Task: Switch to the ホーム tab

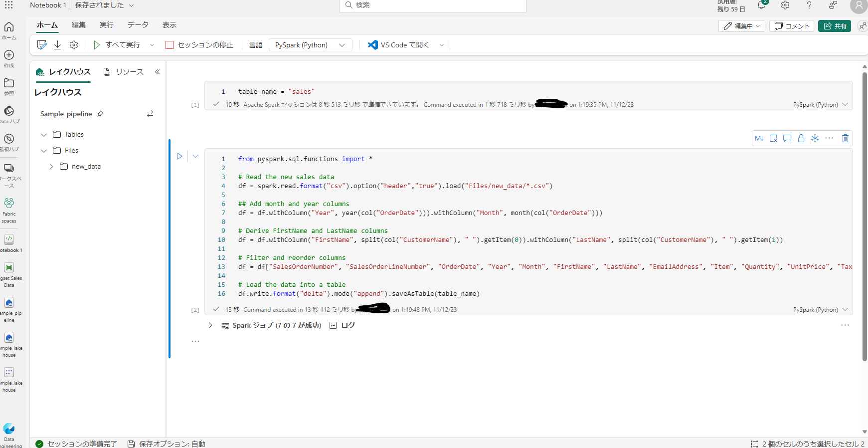Action: pos(47,25)
